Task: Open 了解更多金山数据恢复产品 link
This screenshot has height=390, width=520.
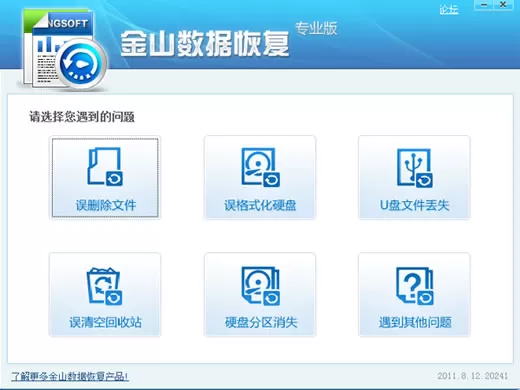Action: pyautogui.click(x=70, y=377)
